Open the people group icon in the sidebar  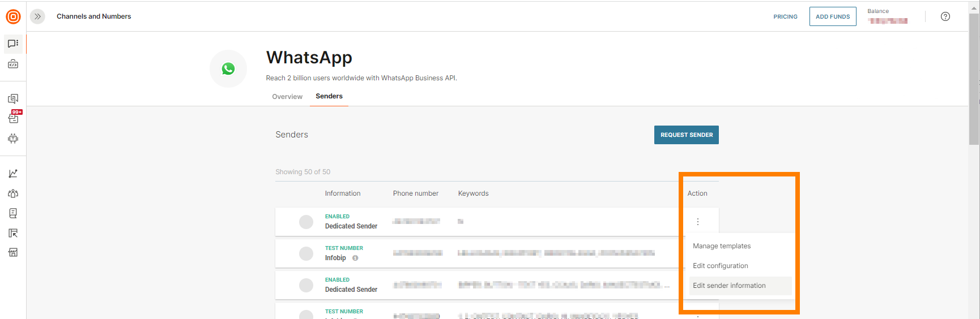[x=13, y=193]
